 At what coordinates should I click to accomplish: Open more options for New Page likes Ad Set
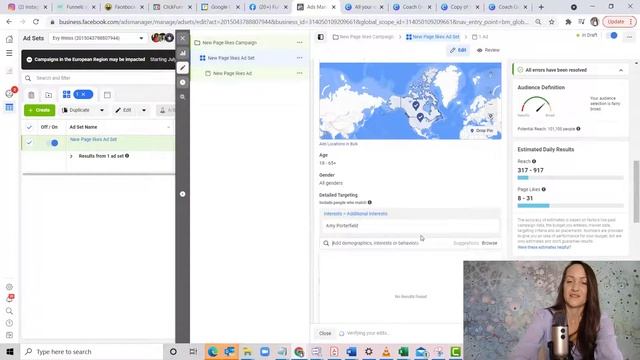300,58
